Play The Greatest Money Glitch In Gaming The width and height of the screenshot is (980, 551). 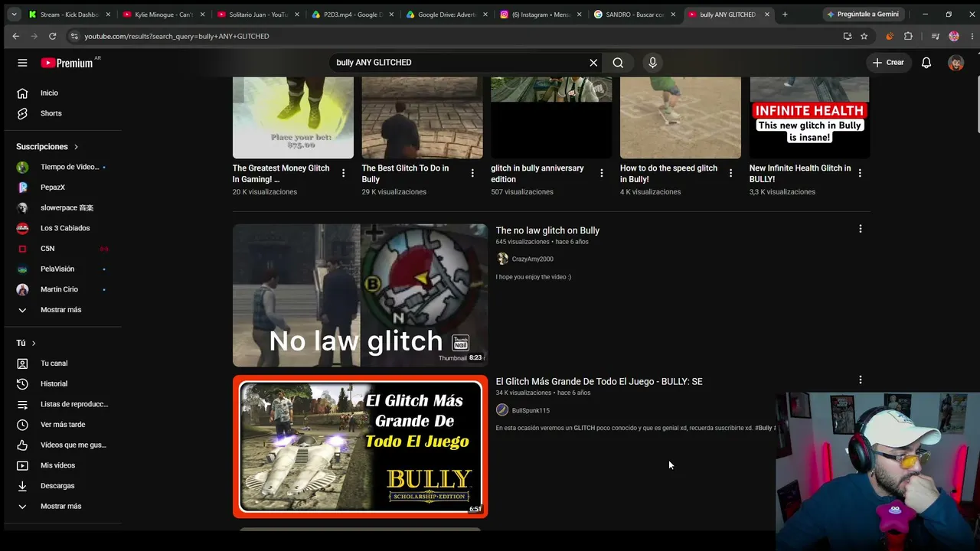(x=293, y=118)
